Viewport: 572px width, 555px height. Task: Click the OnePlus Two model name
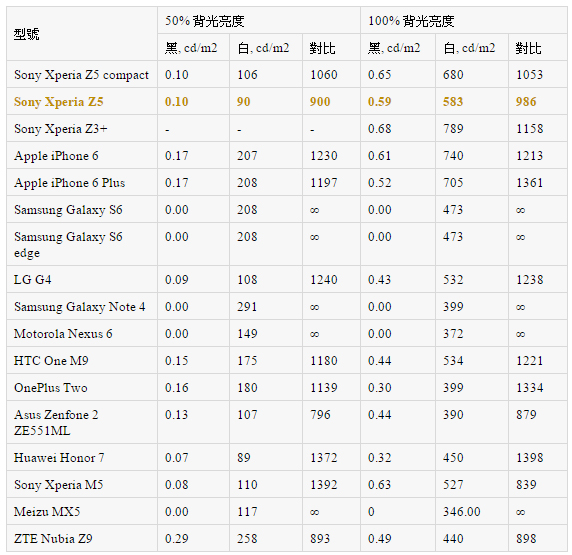tap(51, 388)
